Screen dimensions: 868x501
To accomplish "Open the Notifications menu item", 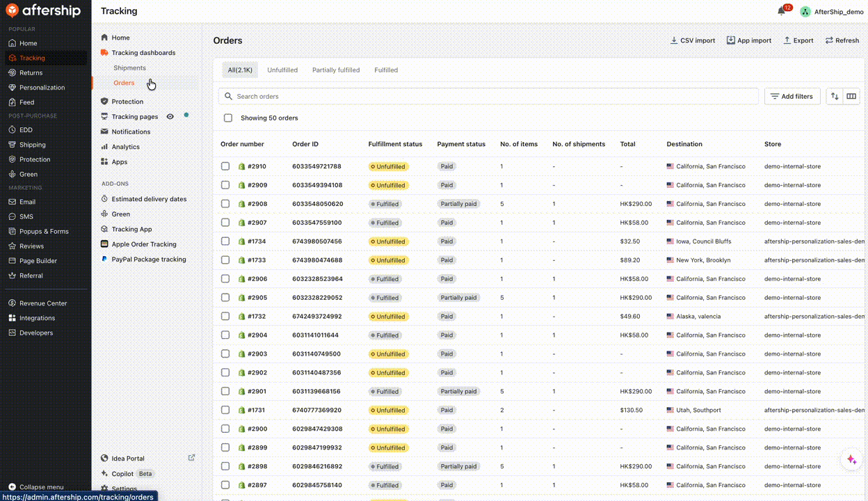I will (131, 132).
